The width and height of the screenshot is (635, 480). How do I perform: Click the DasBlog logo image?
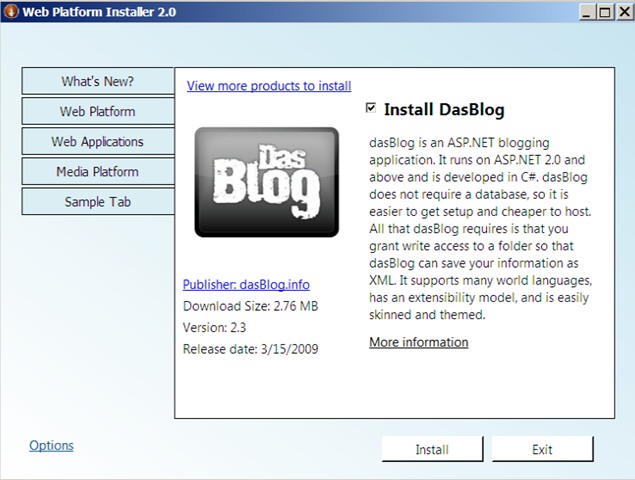coord(266,182)
